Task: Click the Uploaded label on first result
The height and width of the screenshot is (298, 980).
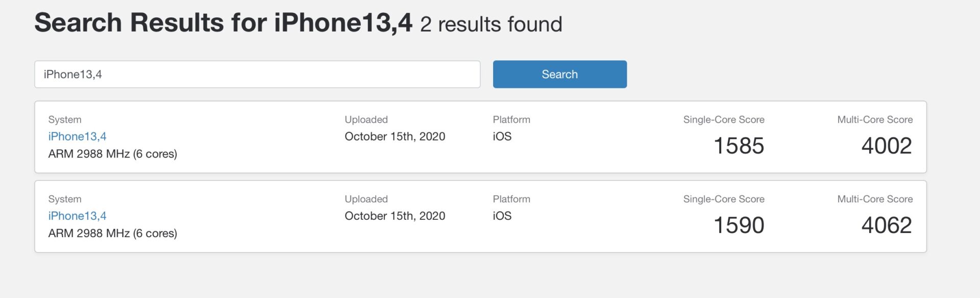Action: (x=366, y=119)
